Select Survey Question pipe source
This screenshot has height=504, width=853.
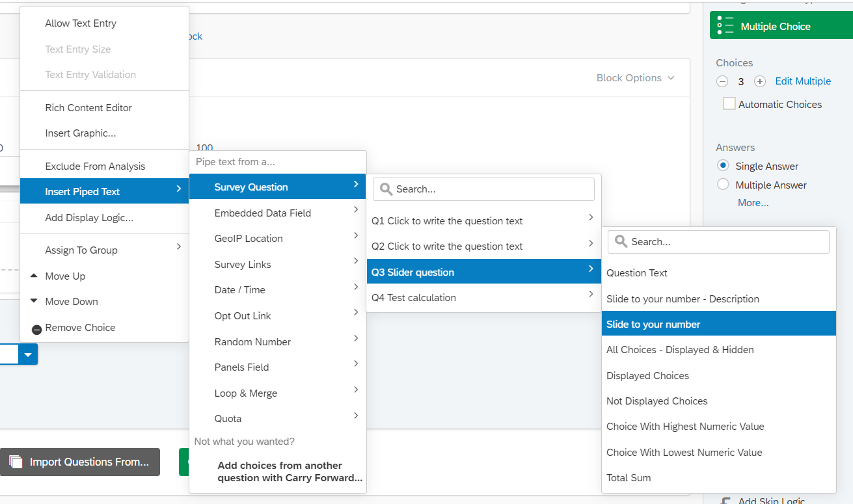click(x=278, y=187)
